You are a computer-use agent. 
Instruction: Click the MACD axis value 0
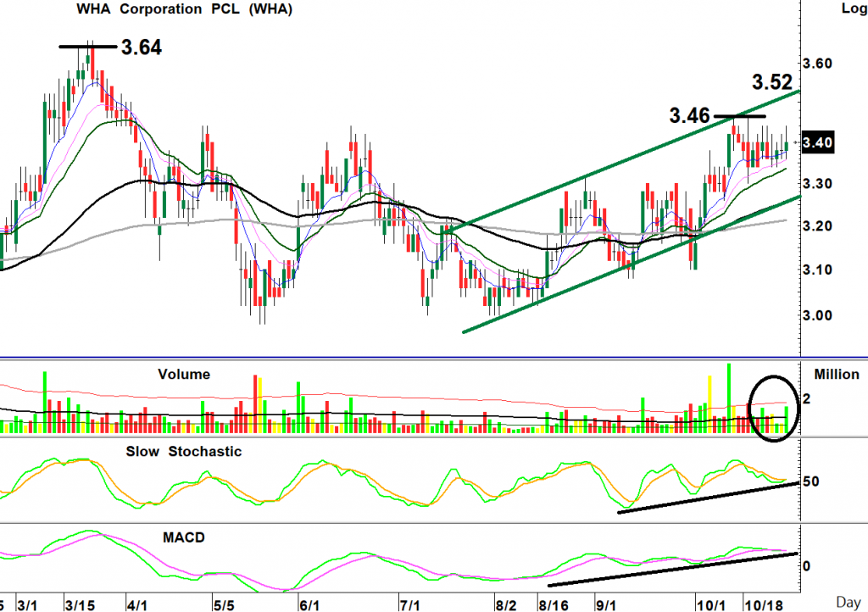[x=806, y=566]
